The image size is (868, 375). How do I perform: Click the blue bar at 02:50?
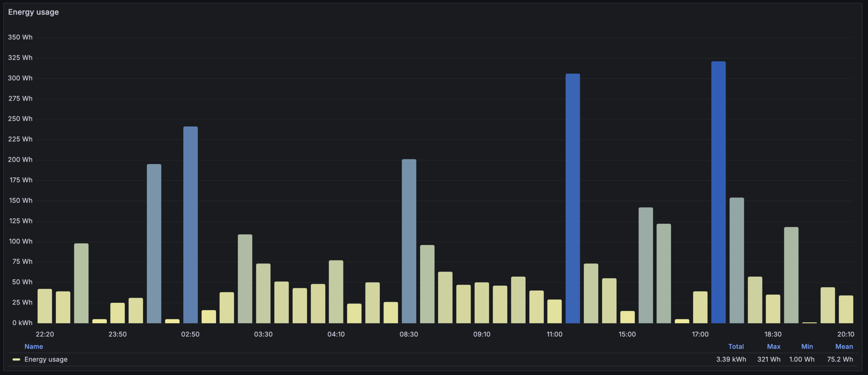click(x=190, y=224)
